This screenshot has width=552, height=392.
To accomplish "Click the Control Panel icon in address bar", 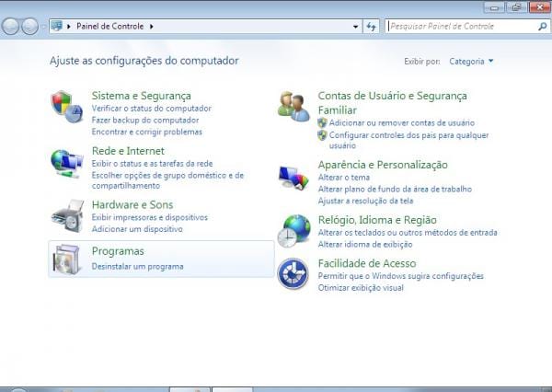I will pos(56,26).
